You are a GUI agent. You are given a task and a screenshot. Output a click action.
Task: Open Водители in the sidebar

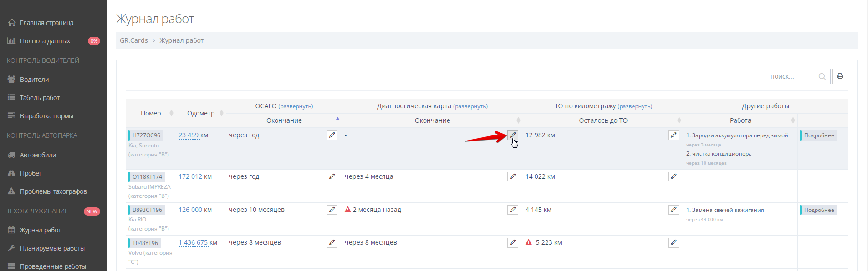pyautogui.click(x=34, y=80)
